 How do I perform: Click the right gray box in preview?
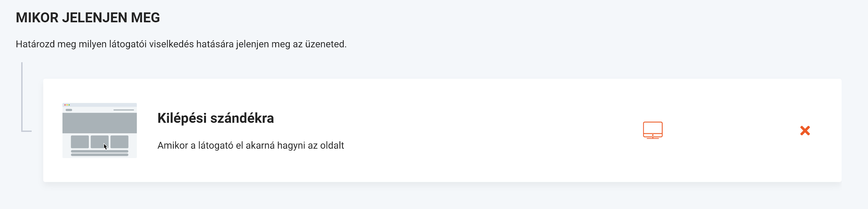[x=119, y=142]
